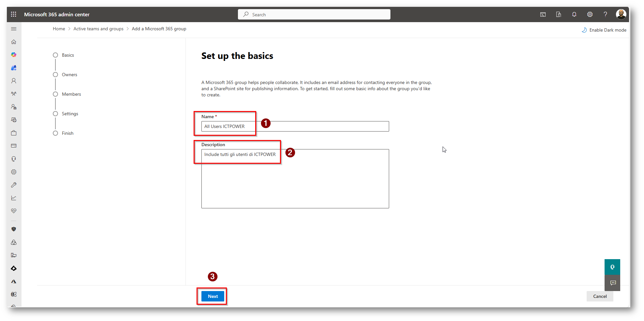Open notifications bell in the header

pyautogui.click(x=574, y=14)
